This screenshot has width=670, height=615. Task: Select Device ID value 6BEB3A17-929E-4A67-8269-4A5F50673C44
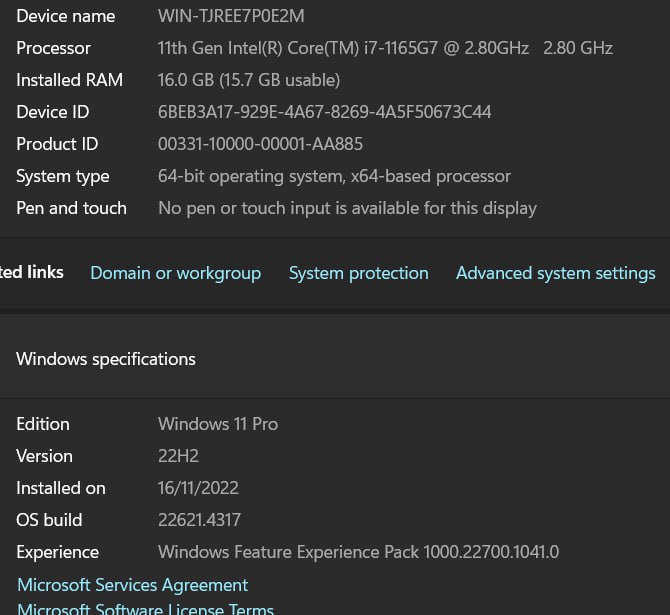coord(324,112)
